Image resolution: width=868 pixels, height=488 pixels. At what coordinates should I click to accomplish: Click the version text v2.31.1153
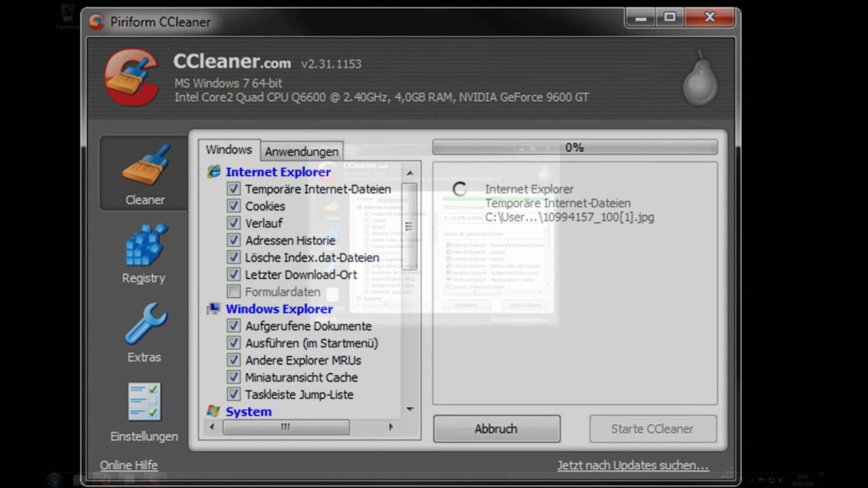click(x=332, y=64)
